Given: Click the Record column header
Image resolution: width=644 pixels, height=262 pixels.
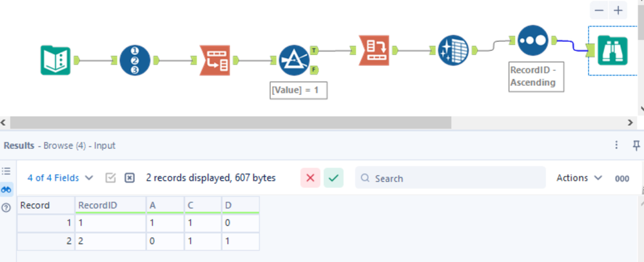Looking at the screenshot, I should click(46, 205).
